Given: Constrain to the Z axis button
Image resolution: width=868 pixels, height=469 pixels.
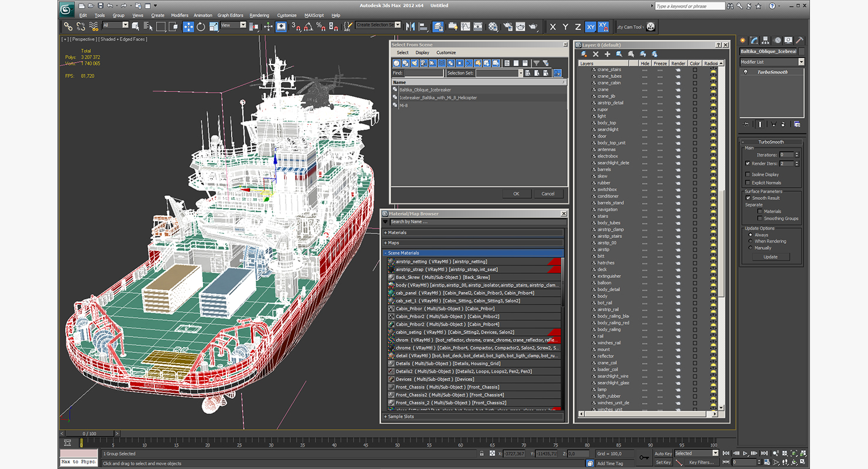Looking at the screenshot, I should [578, 27].
